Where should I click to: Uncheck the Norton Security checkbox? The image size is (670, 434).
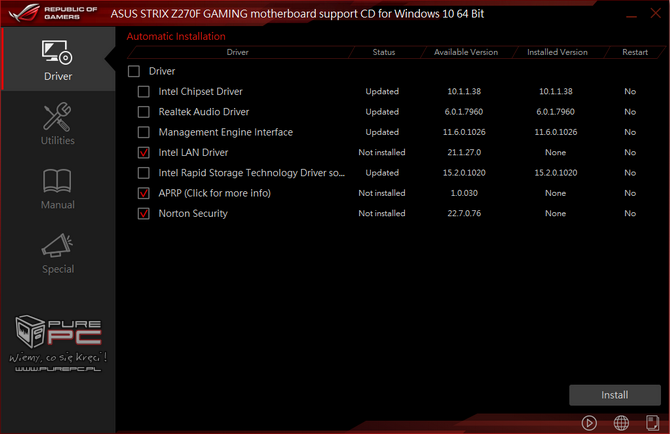click(x=144, y=214)
